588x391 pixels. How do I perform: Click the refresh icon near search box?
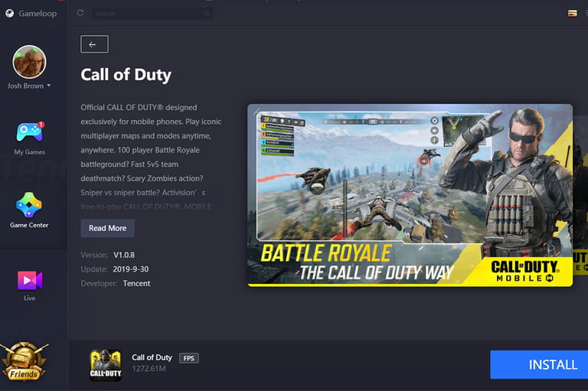80,13
